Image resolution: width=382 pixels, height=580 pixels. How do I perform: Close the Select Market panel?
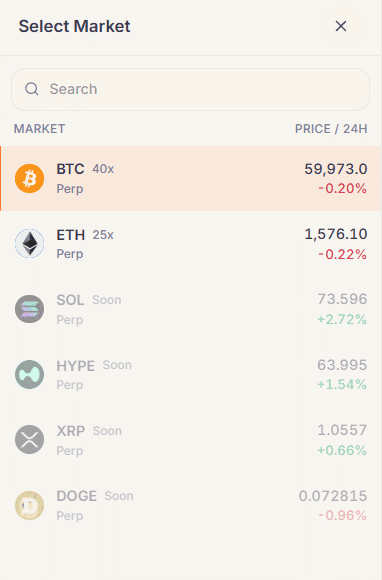(x=341, y=26)
